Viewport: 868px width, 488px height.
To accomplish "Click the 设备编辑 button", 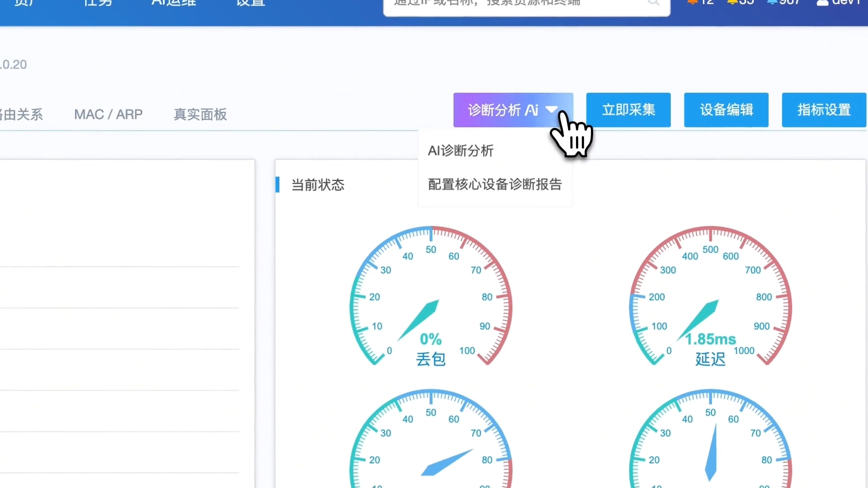I will 726,110.
